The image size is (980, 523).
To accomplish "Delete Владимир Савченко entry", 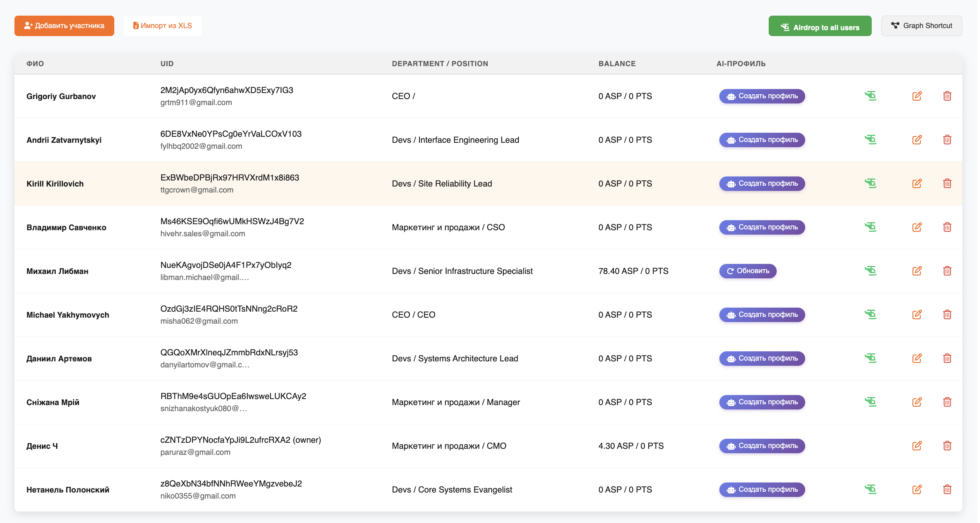I will pos(947,227).
